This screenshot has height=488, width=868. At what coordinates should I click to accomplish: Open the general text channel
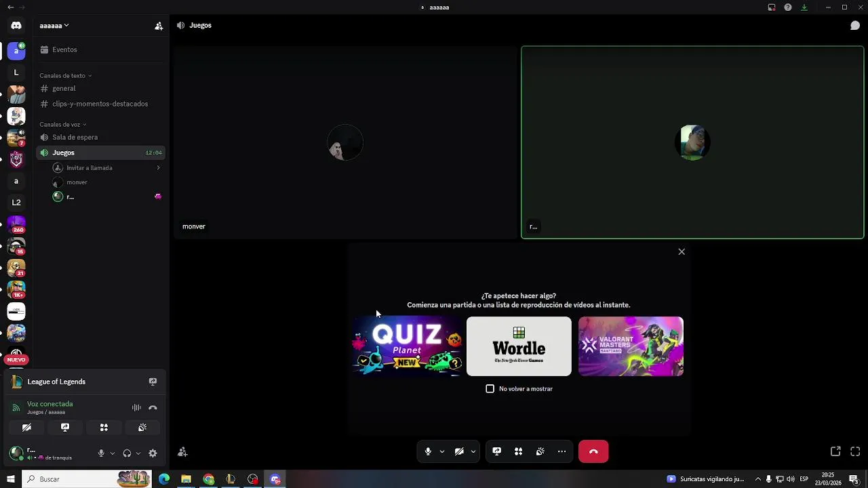click(x=100, y=89)
